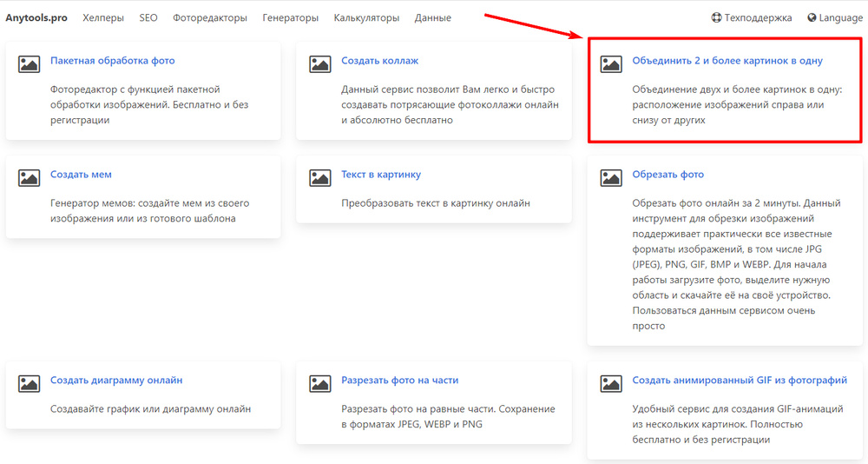Viewport: 868px width, 464px height.
Task: Open the SEO menu item
Action: (148, 17)
